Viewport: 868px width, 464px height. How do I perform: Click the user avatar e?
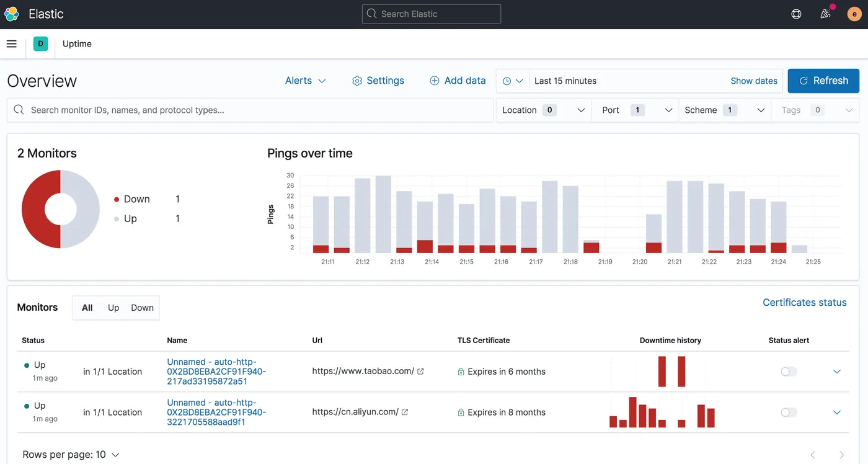click(x=854, y=14)
